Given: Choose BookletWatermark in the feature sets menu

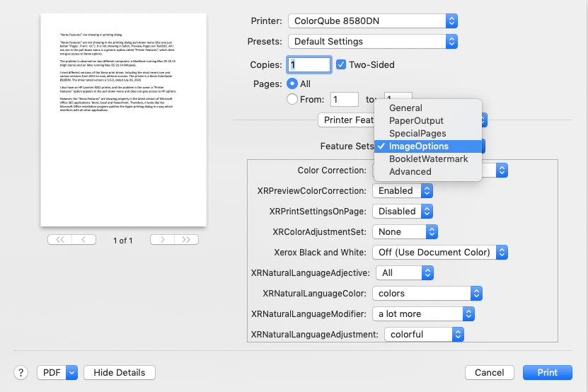Looking at the screenshot, I should (x=428, y=159).
